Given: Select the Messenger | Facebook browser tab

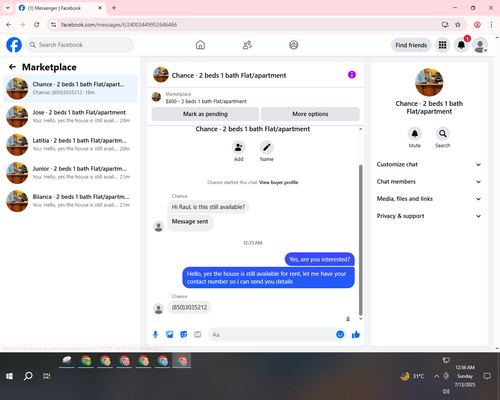Looking at the screenshot, I should point(60,8).
